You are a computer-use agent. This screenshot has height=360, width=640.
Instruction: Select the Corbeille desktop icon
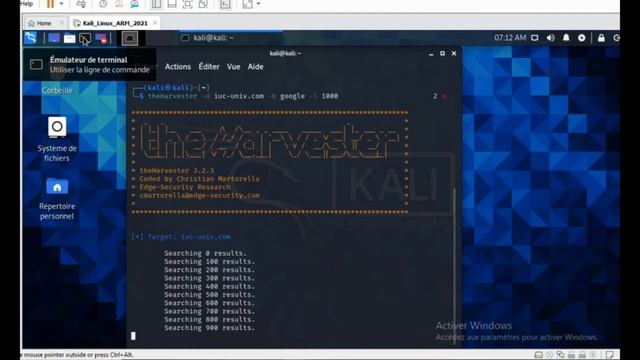pyautogui.click(x=57, y=90)
